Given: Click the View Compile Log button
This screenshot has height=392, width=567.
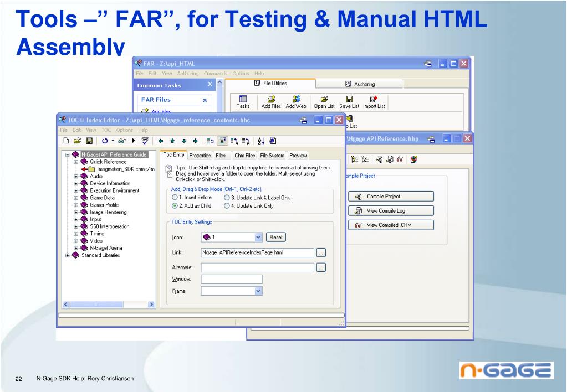Looking at the screenshot, I should (x=391, y=210).
